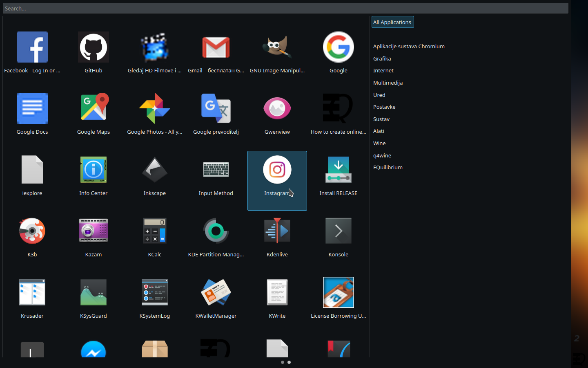The image size is (588, 368).
Task: Launch KSystemLog
Action: coord(155,292)
